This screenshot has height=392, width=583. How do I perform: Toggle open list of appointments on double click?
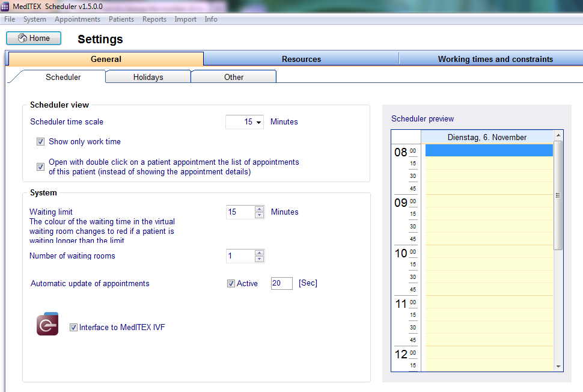[x=40, y=167]
